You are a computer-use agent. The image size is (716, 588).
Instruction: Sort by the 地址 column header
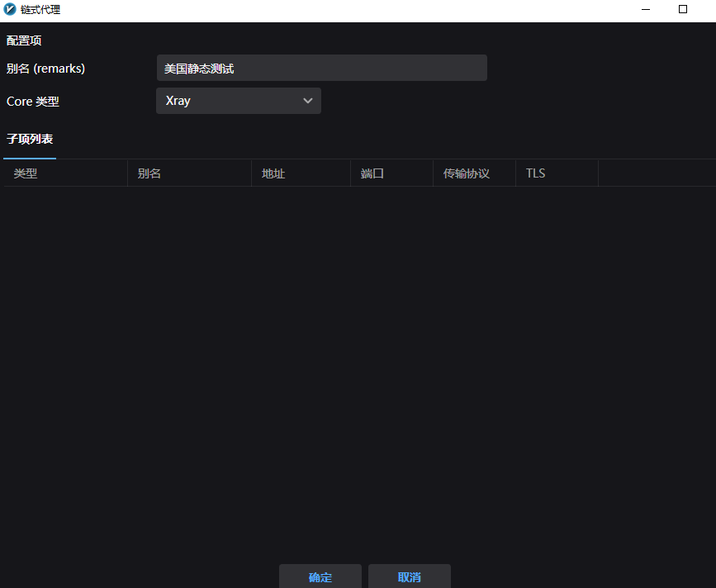point(301,173)
